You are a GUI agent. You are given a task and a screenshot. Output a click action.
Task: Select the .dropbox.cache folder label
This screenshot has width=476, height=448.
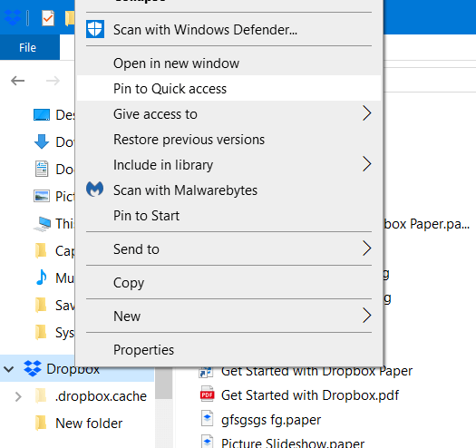[101, 396]
